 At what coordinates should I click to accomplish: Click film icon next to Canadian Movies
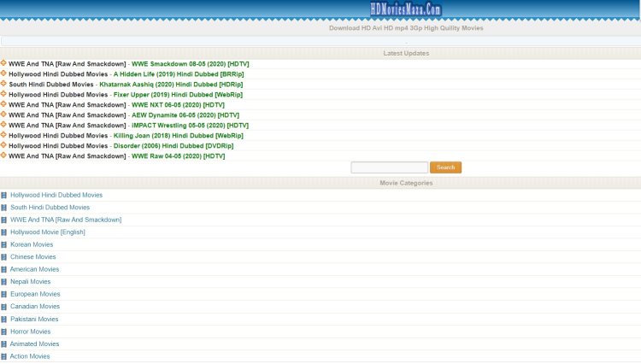[3, 307]
